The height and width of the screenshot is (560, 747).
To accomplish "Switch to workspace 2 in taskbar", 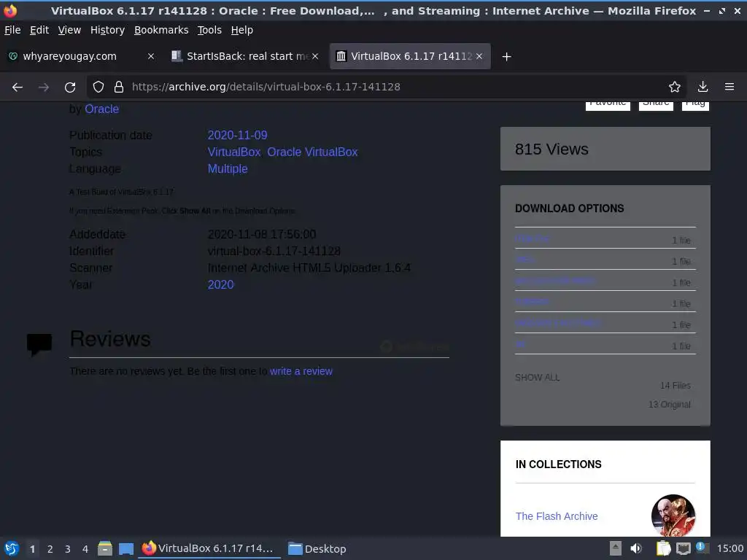I will tap(50, 549).
